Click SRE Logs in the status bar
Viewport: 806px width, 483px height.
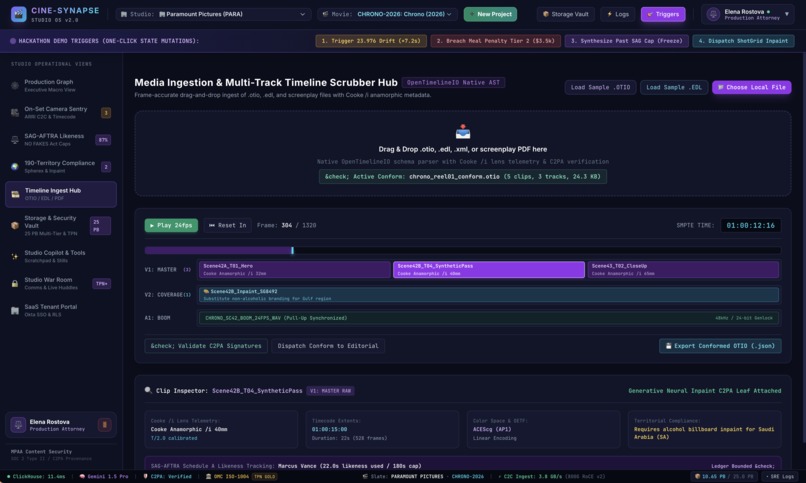779,476
